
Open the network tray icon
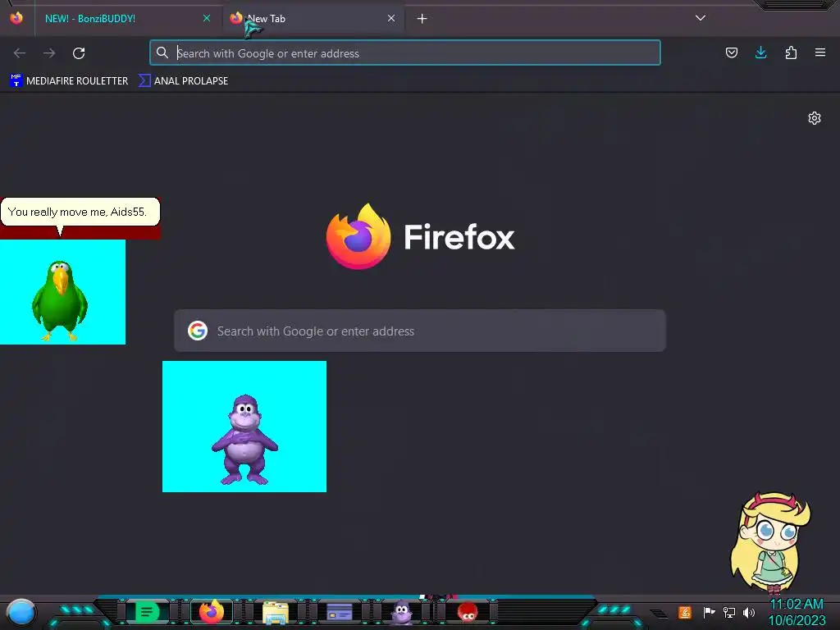(x=728, y=612)
